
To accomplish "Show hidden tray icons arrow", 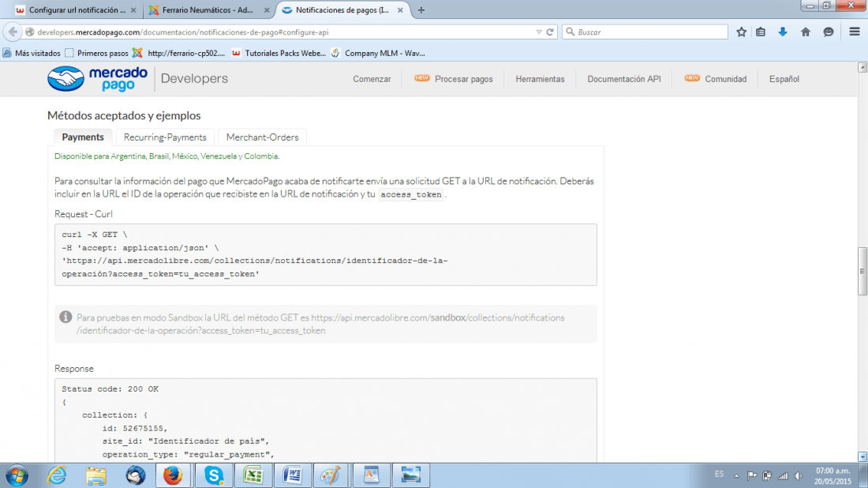I will click(736, 475).
